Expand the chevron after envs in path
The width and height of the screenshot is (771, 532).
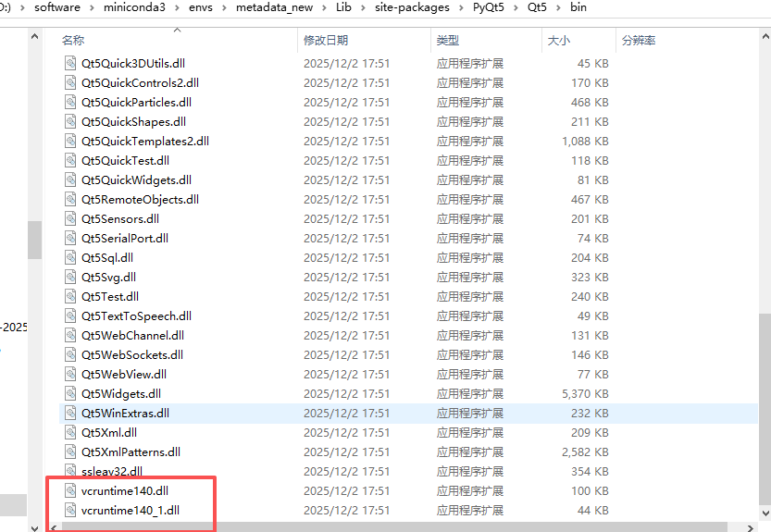[224, 8]
